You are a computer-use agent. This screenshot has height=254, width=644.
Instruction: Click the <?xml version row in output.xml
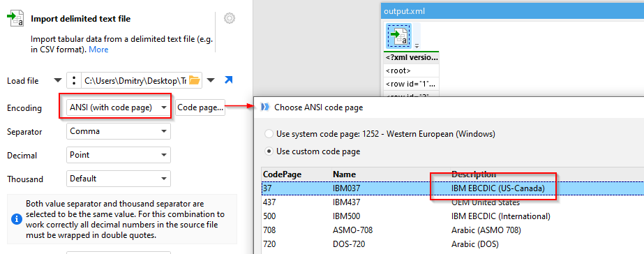tap(412, 57)
